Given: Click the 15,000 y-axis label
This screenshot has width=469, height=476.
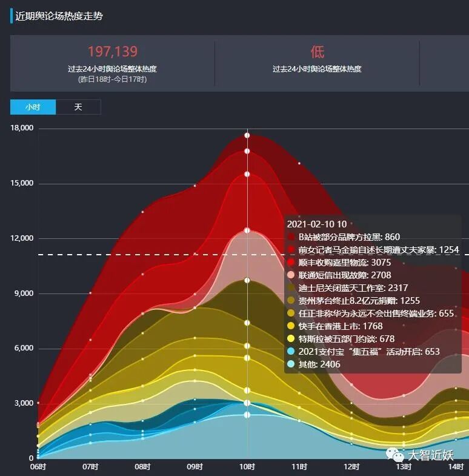Looking at the screenshot, I should (22, 183).
